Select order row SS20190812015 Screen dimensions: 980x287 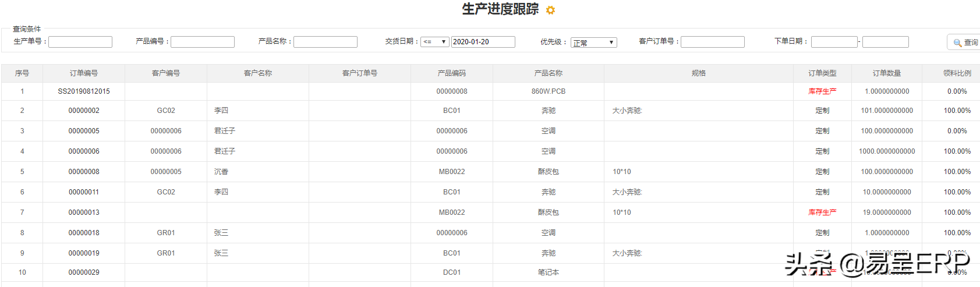click(x=84, y=91)
